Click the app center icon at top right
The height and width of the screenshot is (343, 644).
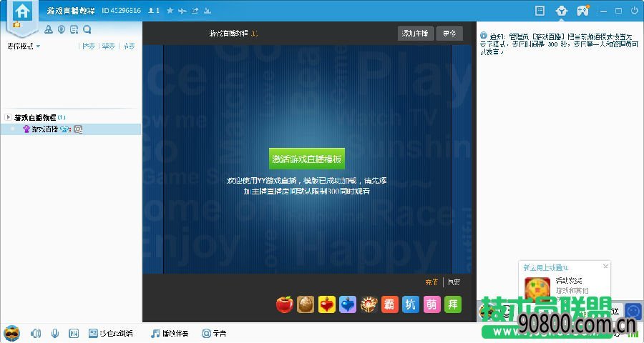click(561, 11)
